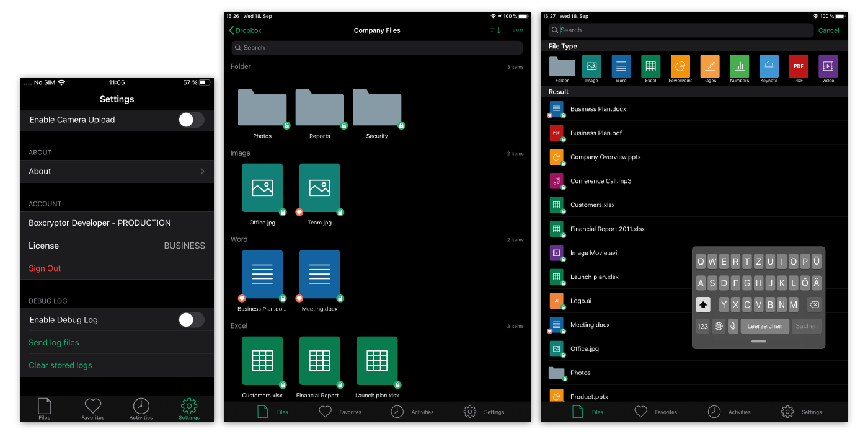Open Settings tab in search screen
Image resolution: width=868 pixels, height=434 pixels.
(x=802, y=412)
